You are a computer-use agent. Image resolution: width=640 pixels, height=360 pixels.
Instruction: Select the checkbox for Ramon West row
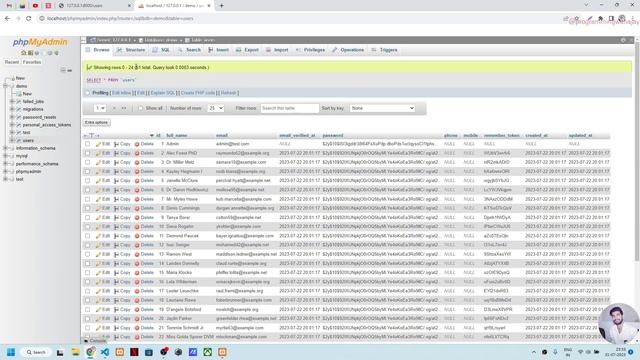click(x=87, y=254)
